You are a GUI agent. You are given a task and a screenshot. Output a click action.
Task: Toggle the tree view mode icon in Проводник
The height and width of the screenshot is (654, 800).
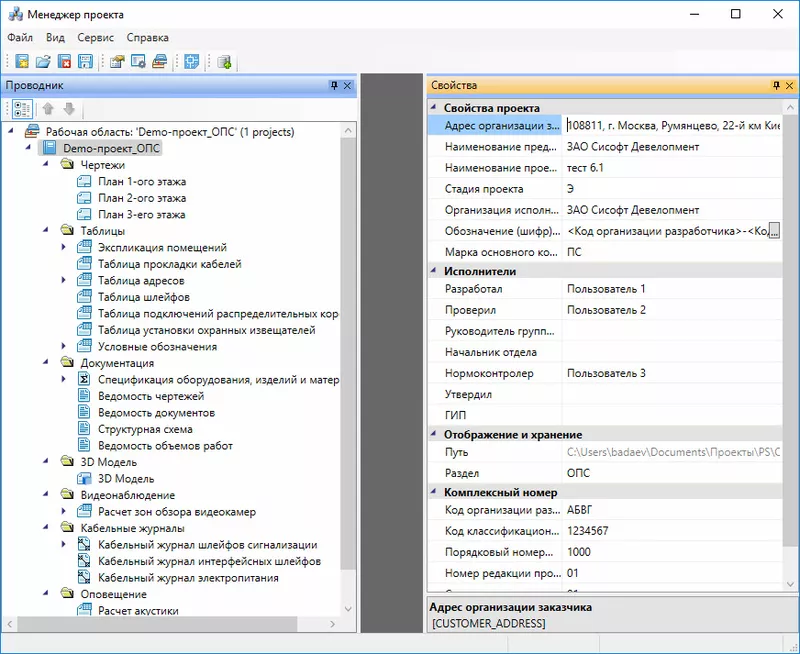tap(21, 109)
